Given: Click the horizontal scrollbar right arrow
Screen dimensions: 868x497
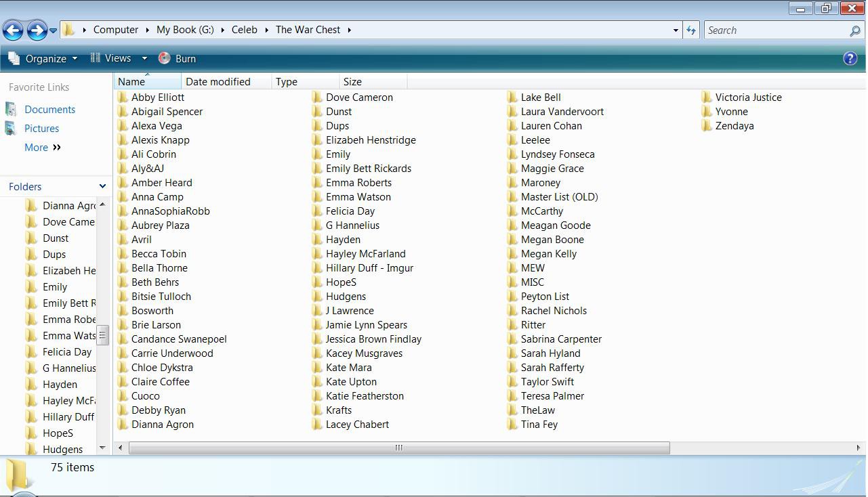Looking at the screenshot, I should point(859,448).
